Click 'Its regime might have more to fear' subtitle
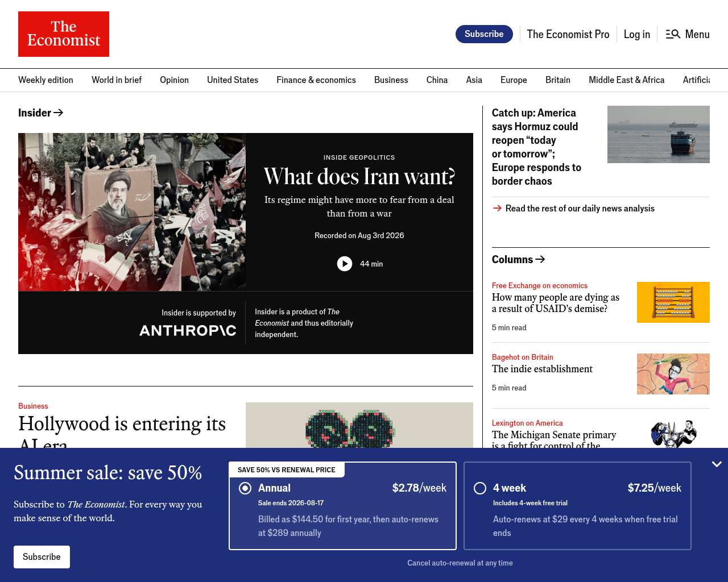 click(x=359, y=206)
